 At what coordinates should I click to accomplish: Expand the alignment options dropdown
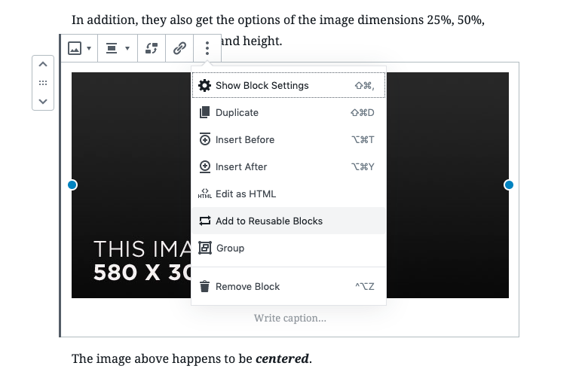(118, 48)
